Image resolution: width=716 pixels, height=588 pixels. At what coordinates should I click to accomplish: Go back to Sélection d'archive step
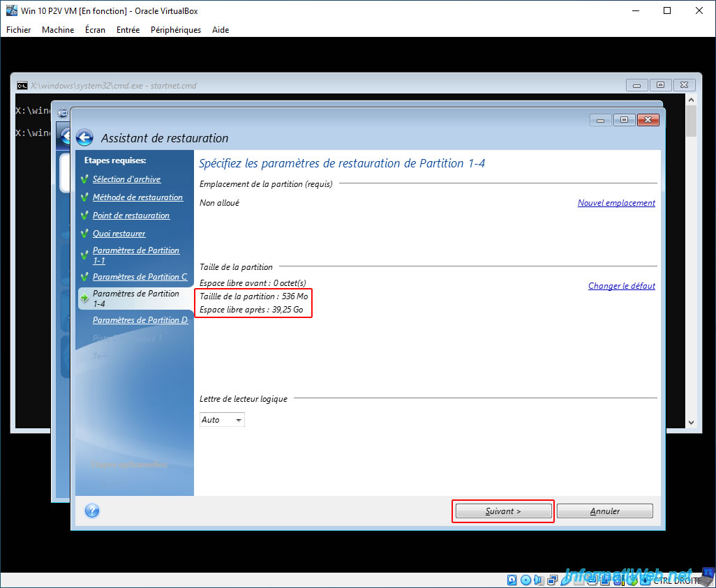(x=126, y=179)
